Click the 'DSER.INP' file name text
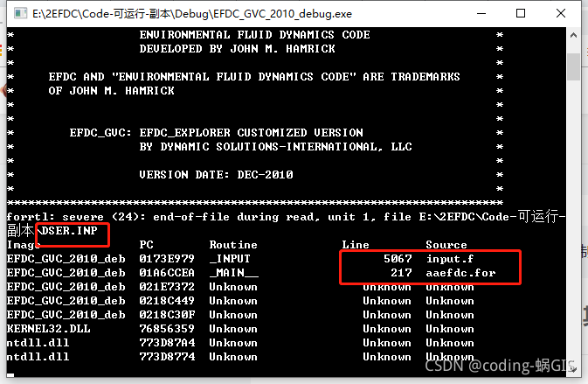This screenshot has width=588, height=384. [69, 230]
